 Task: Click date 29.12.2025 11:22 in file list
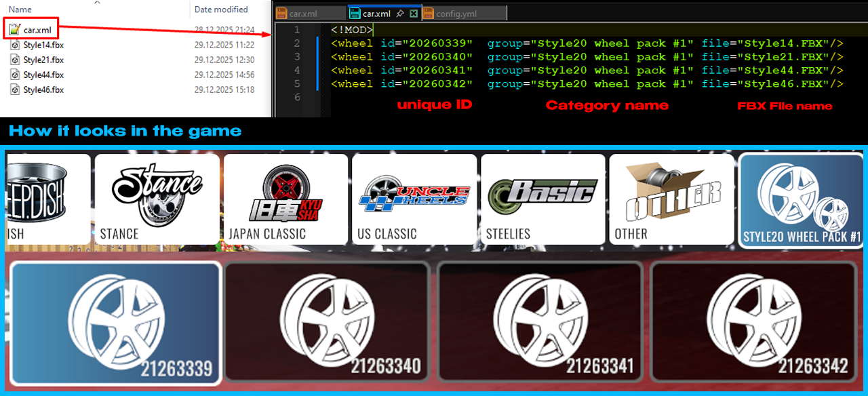[x=224, y=45]
